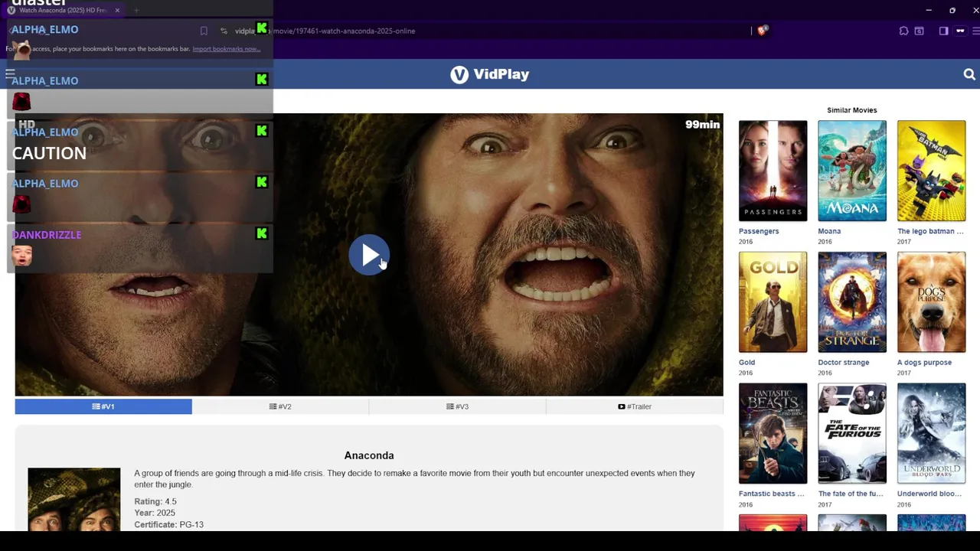The height and width of the screenshot is (551, 980).
Task: Bookmark this page using bookmark icon
Action: [x=204, y=31]
